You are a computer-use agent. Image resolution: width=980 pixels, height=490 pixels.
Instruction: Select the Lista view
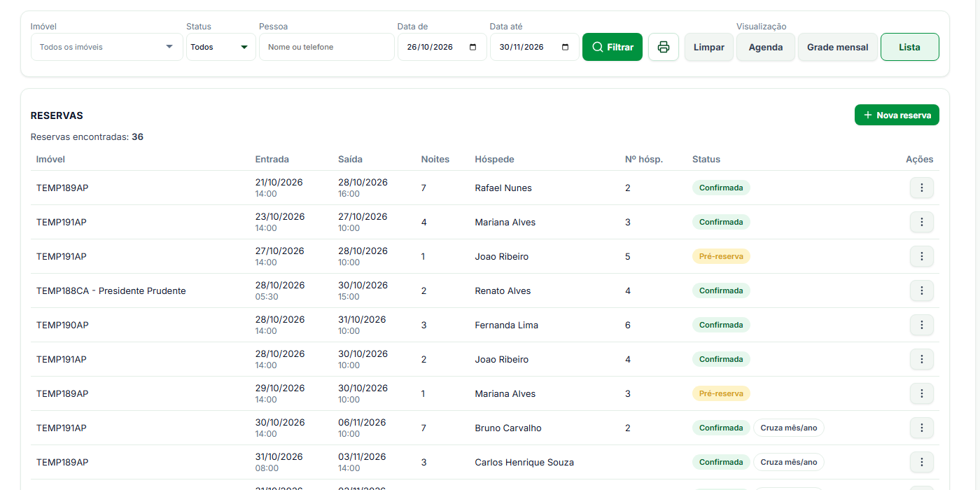point(910,47)
